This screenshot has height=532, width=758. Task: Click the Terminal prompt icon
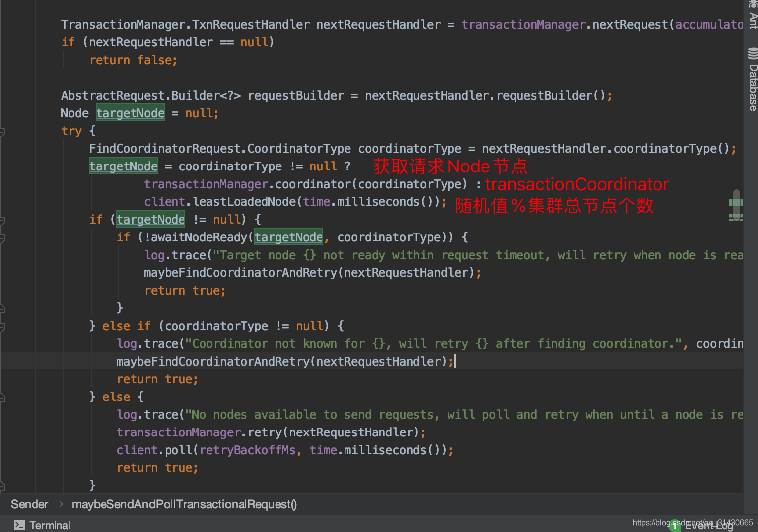tap(19, 525)
